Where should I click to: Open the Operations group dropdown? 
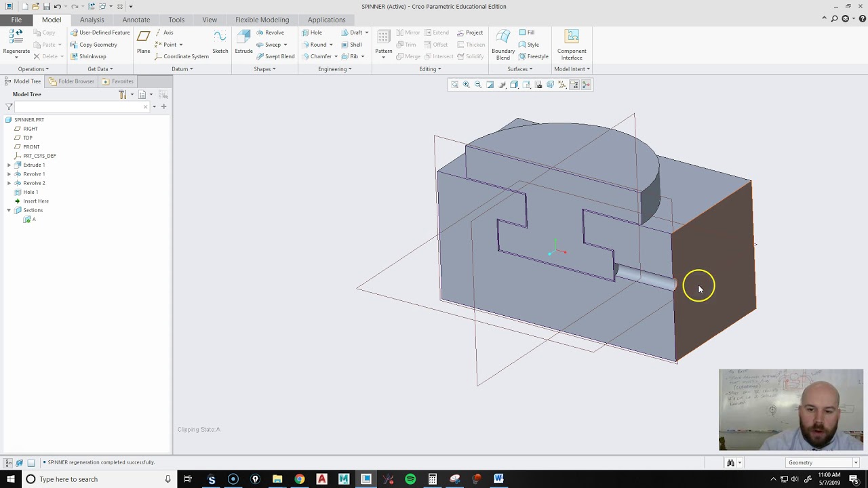[33, 69]
